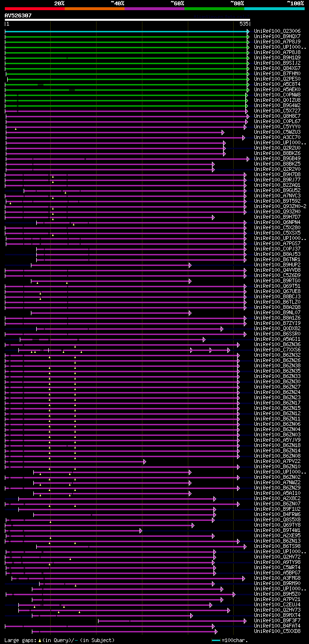Click the cyan 100% identity legend segment
Image resolution: width=309 pixels, height=644 pixels.
(x=274, y=8)
